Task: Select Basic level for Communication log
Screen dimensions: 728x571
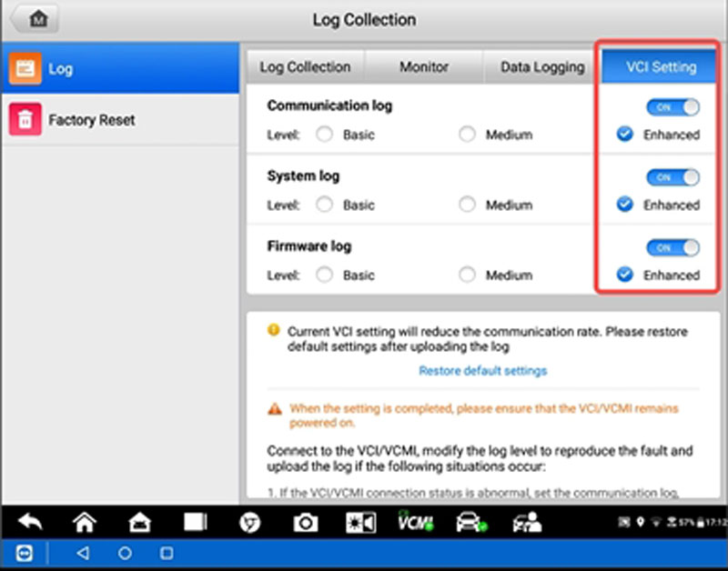Action: pos(324,135)
